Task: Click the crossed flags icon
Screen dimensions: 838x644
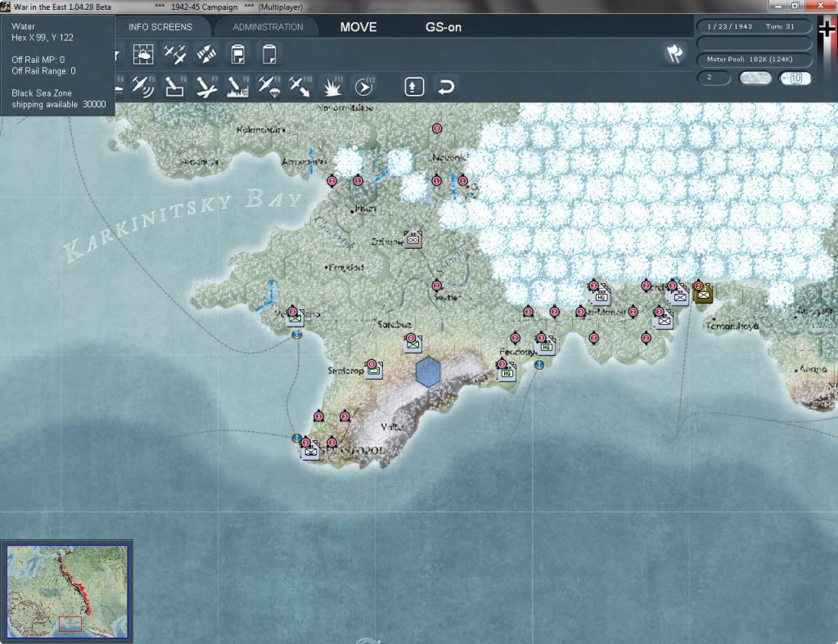Action: coord(674,53)
